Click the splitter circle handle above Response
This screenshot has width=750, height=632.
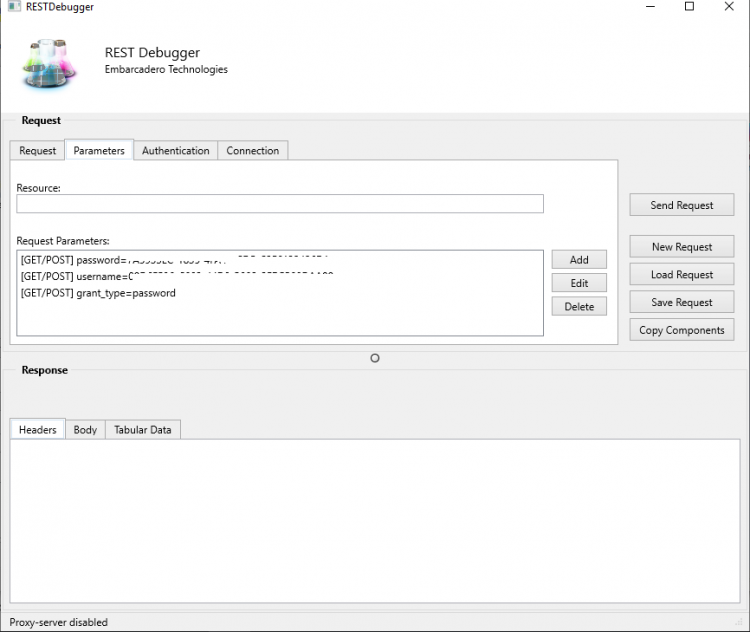[x=375, y=358]
